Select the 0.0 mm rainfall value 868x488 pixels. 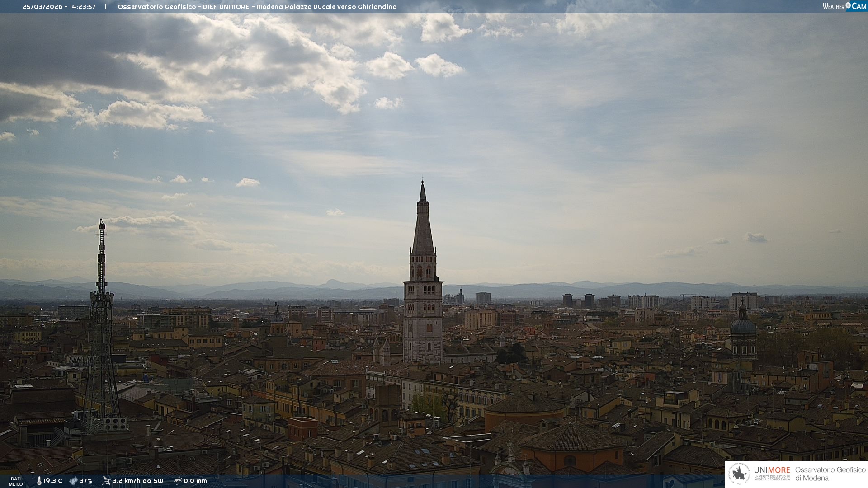tap(195, 481)
